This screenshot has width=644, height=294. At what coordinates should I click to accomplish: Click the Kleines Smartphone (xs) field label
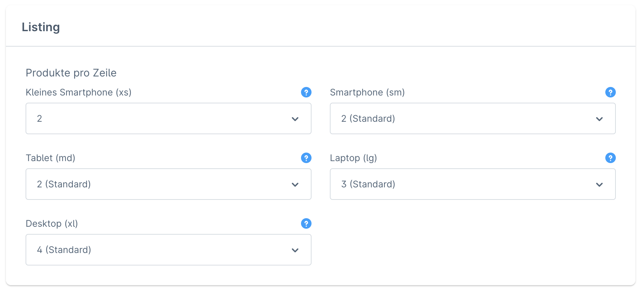point(78,93)
